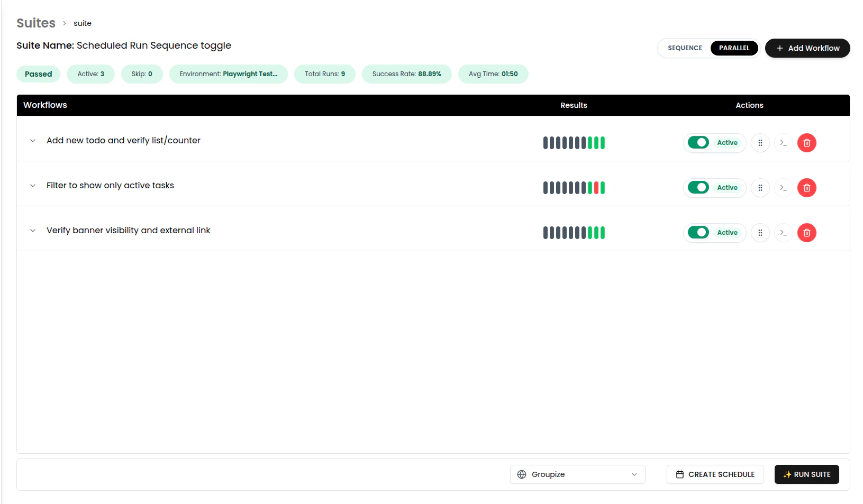Toggle Active state for 'Verify banner visibility' workflow

pos(699,233)
